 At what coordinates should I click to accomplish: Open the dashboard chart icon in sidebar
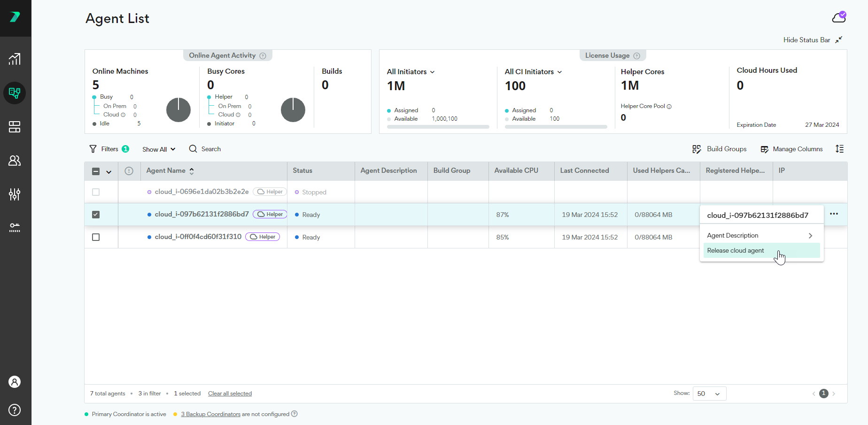click(15, 59)
